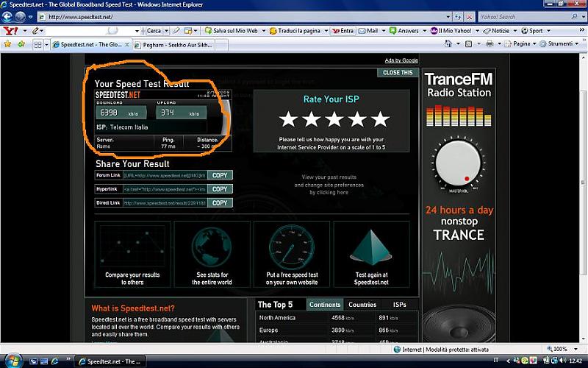Click the Yahoo! Search input box

(524, 17)
